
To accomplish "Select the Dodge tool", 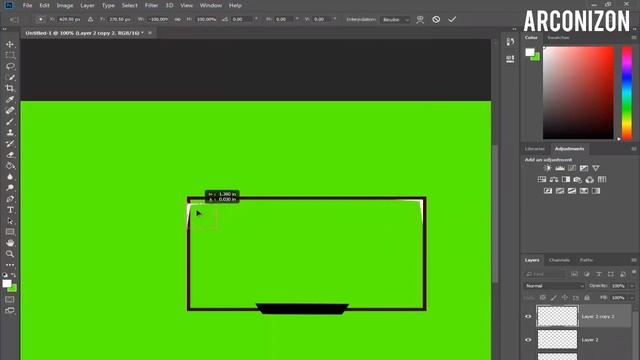I will point(10,188).
